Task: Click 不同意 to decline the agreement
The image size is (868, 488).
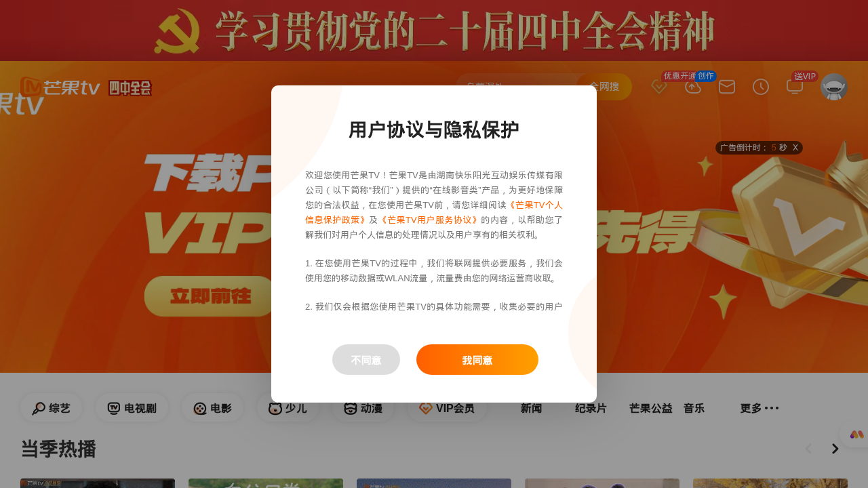Action: point(366,360)
